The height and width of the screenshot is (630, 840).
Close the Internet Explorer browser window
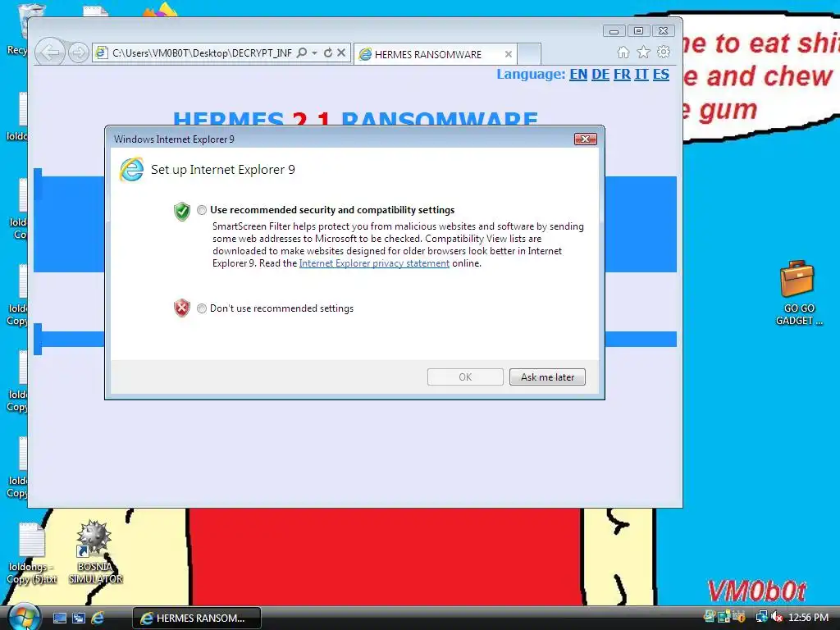click(663, 31)
